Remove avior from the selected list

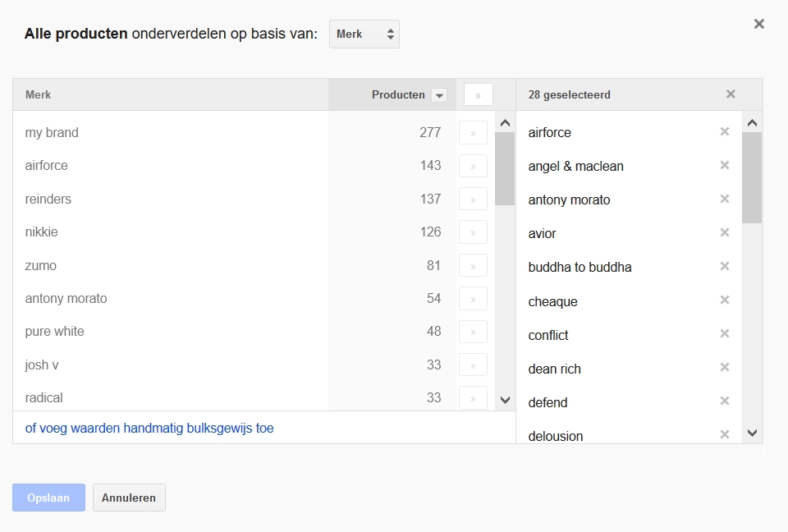(724, 233)
